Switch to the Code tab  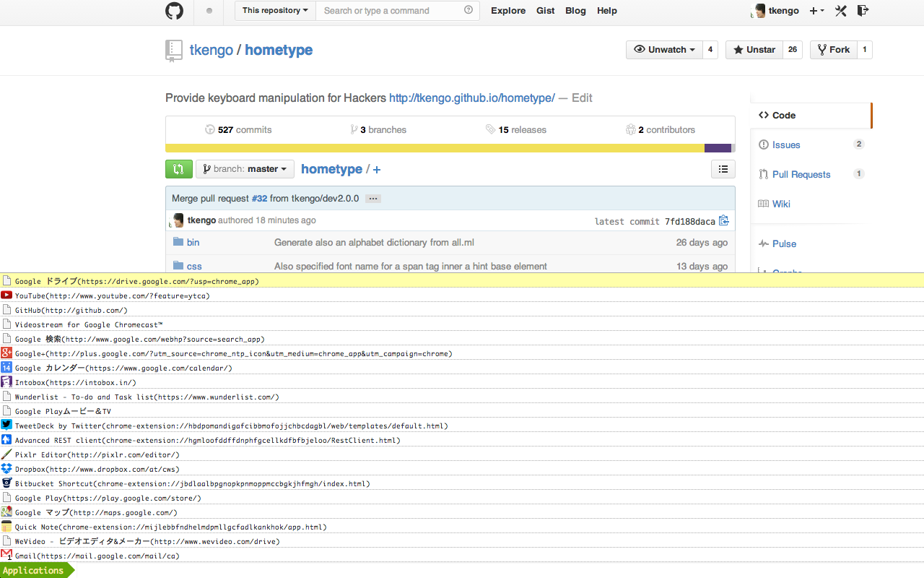[811, 115]
